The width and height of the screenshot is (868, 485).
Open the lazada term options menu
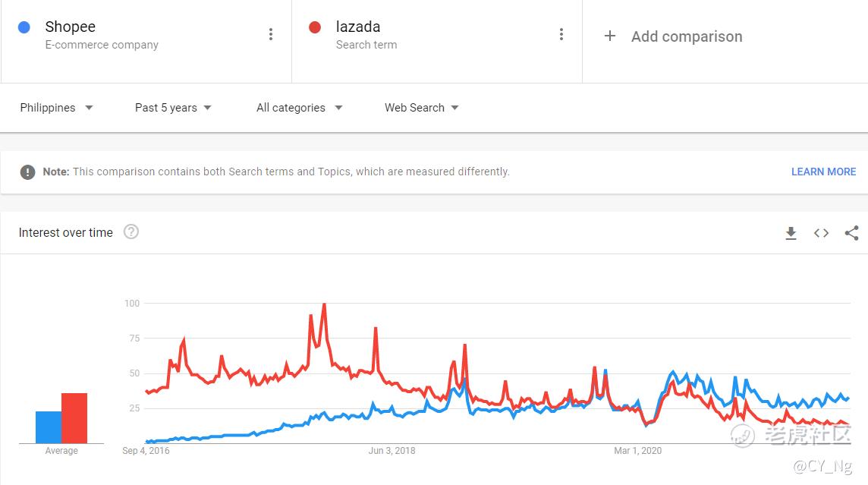(x=561, y=34)
